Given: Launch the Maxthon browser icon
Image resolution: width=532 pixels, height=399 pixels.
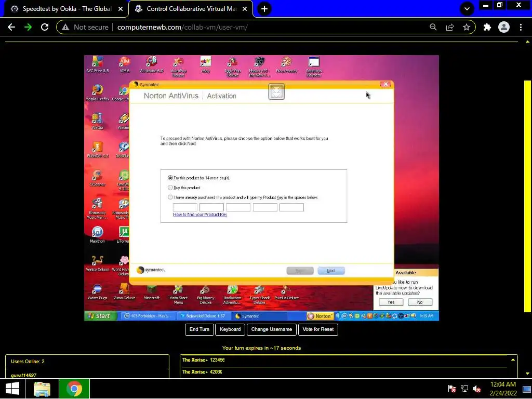Looking at the screenshot, I should point(97,235).
